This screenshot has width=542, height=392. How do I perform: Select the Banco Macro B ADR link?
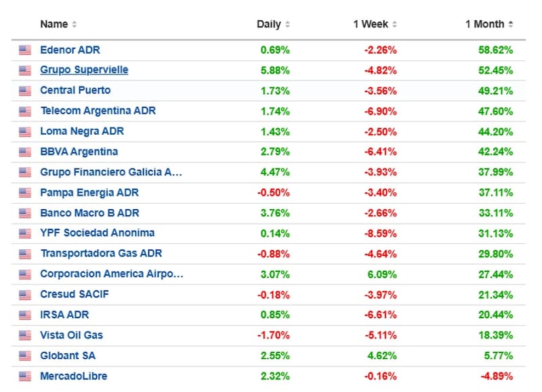pyautogui.click(x=89, y=213)
